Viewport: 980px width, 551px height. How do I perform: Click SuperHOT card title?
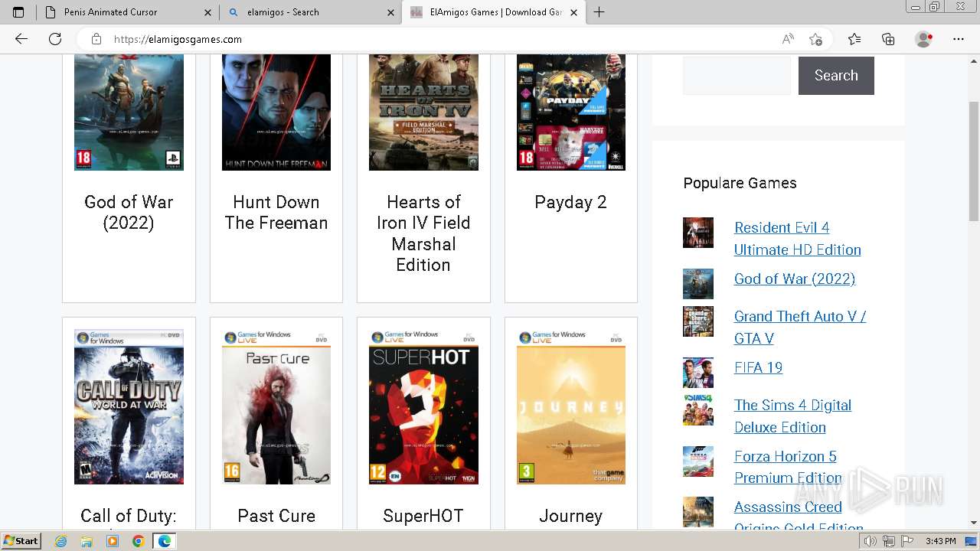(423, 516)
